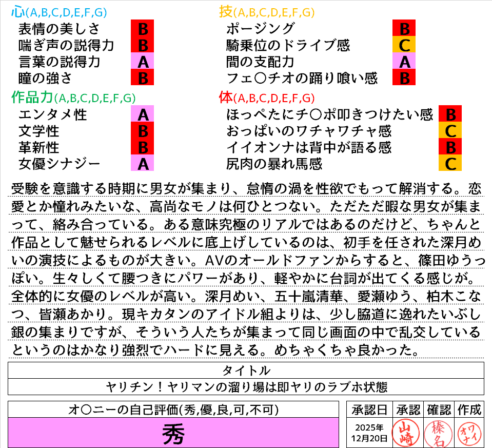
Task: Click the B grade cell next to ポージング
Action: tap(404, 28)
